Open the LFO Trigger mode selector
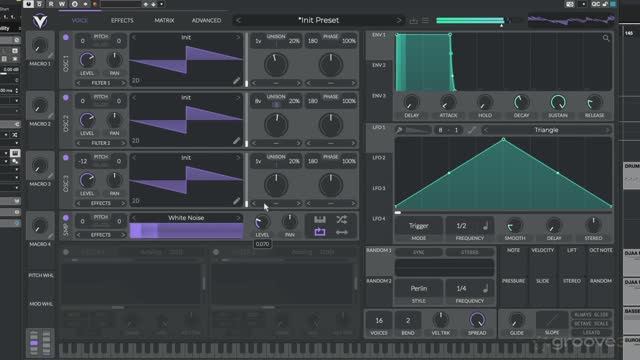The width and height of the screenshot is (640, 360). (419, 226)
